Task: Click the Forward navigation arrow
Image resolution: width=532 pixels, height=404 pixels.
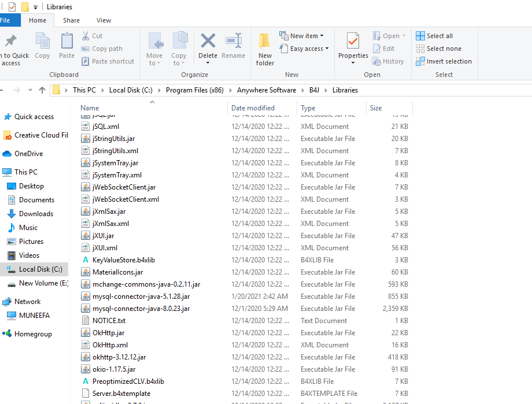Action: pyautogui.click(x=16, y=90)
